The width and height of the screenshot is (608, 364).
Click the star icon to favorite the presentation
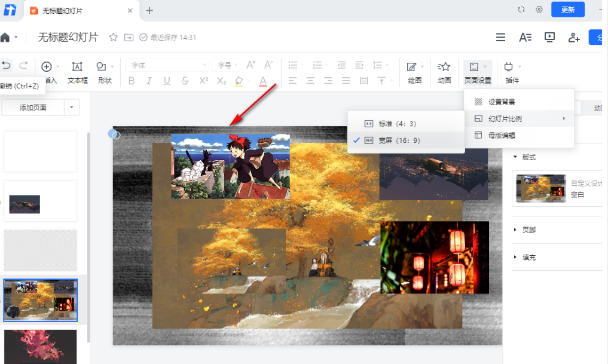113,37
